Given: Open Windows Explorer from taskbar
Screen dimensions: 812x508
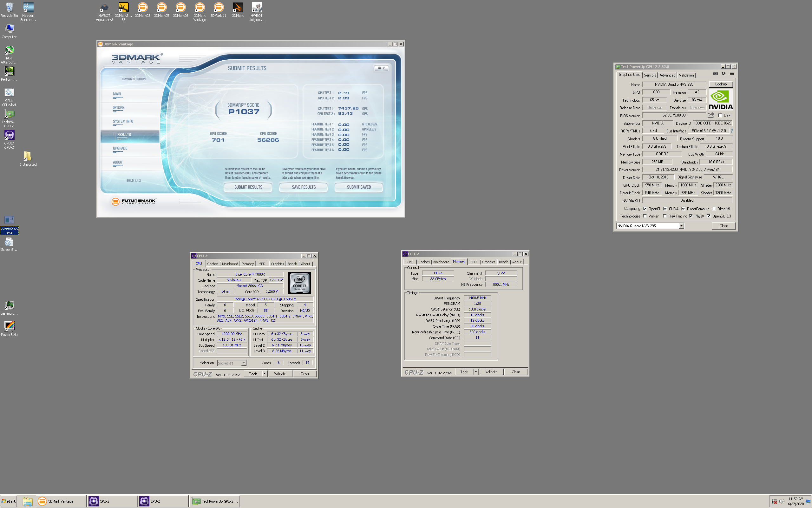Looking at the screenshot, I should click(28, 501).
